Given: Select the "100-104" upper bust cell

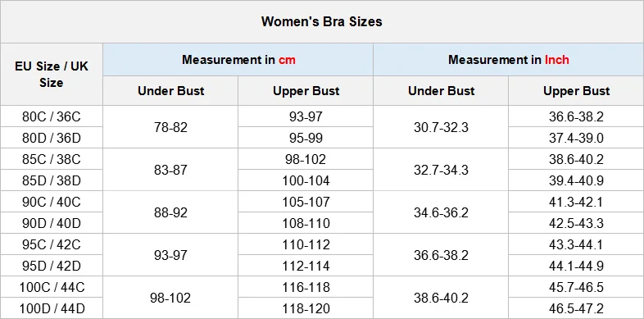Looking at the screenshot, I should (306, 181).
